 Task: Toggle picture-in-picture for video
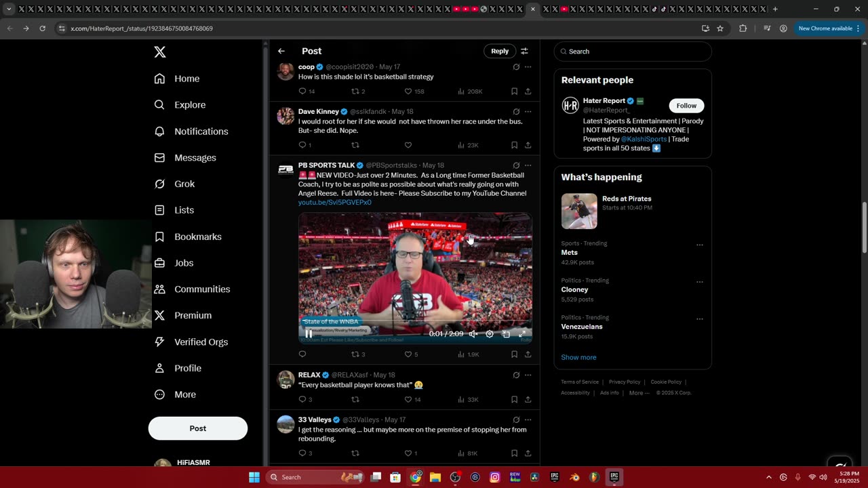[x=506, y=333]
